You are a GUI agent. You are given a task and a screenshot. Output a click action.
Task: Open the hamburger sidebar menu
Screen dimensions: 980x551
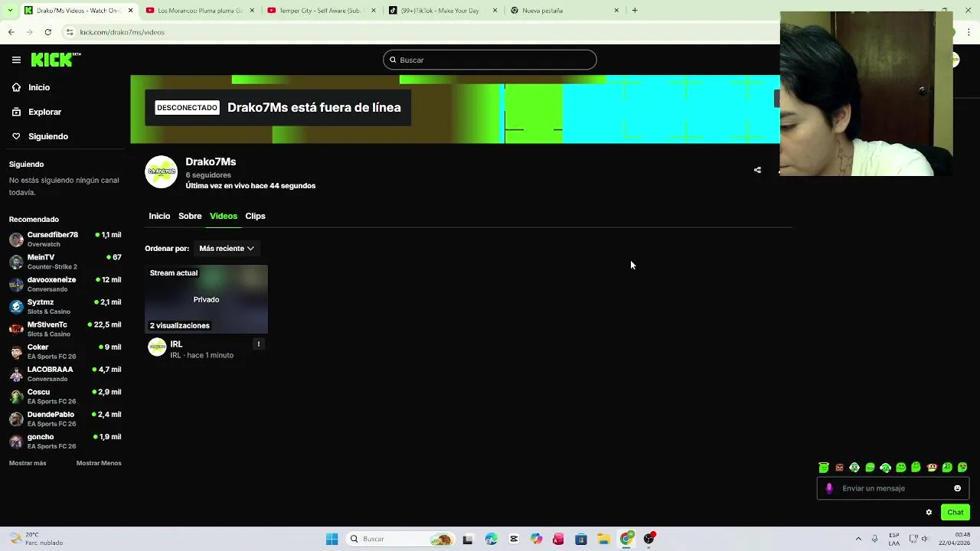16,60
